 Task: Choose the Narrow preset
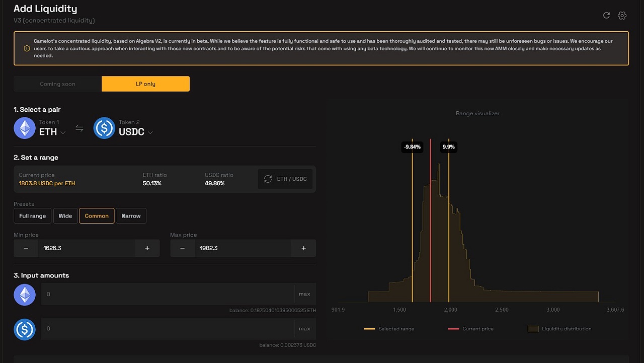(x=131, y=216)
